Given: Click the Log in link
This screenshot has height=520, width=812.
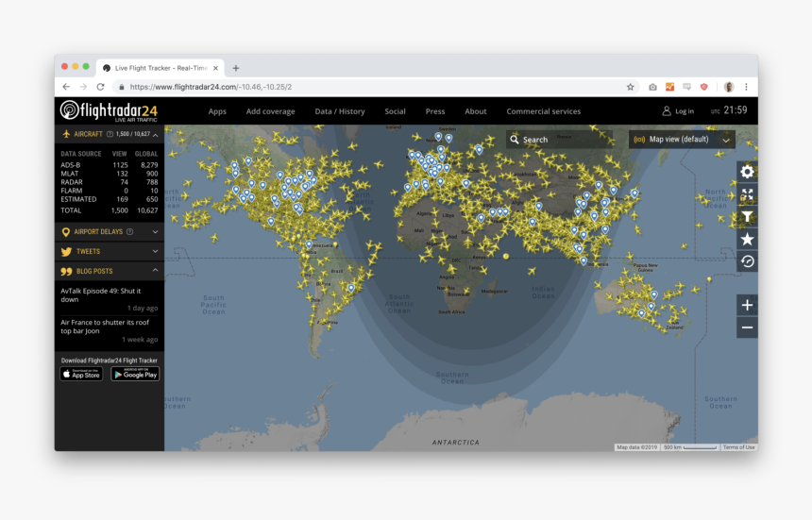Looking at the screenshot, I should point(678,111).
